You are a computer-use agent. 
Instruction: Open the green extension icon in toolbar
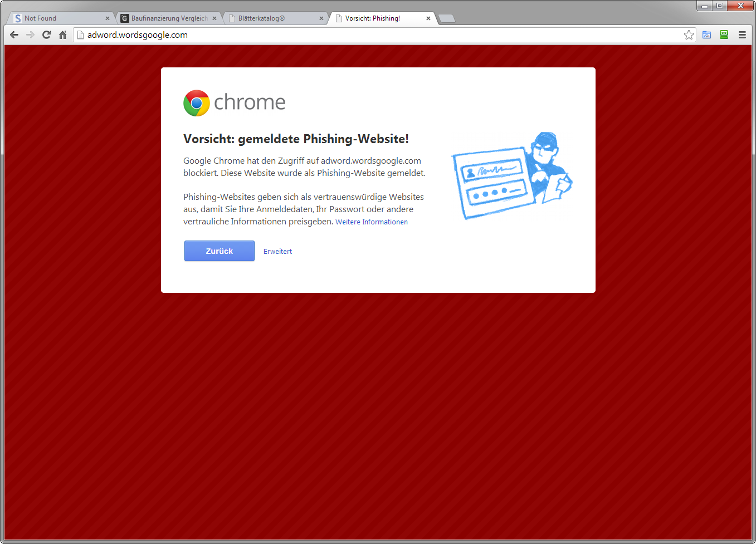[724, 35]
